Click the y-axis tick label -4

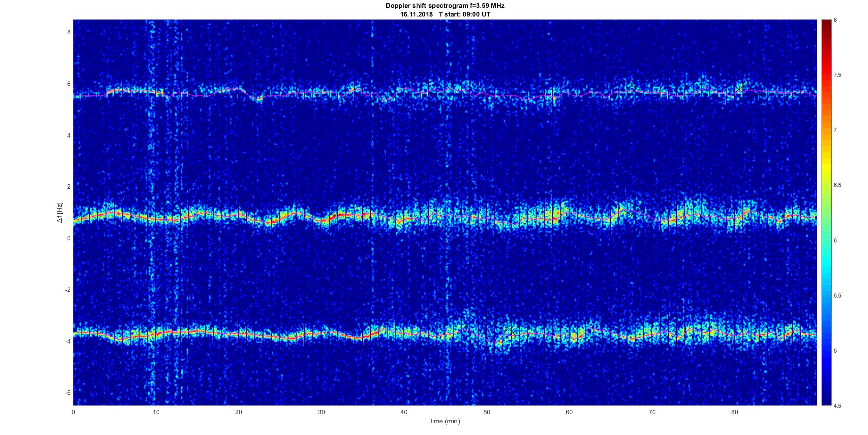(68, 341)
